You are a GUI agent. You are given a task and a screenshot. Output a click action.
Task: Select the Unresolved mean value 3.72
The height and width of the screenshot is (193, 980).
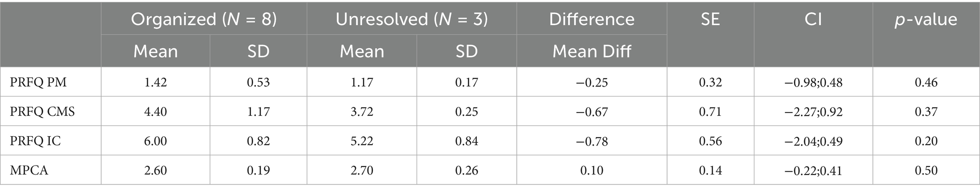[x=362, y=112]
